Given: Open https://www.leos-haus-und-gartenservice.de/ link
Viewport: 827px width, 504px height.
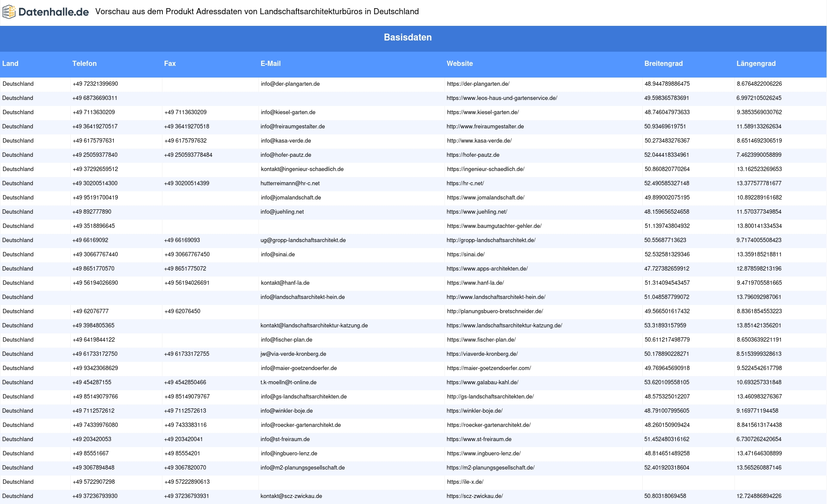Looking at the screenshot, I should point(502,98).
